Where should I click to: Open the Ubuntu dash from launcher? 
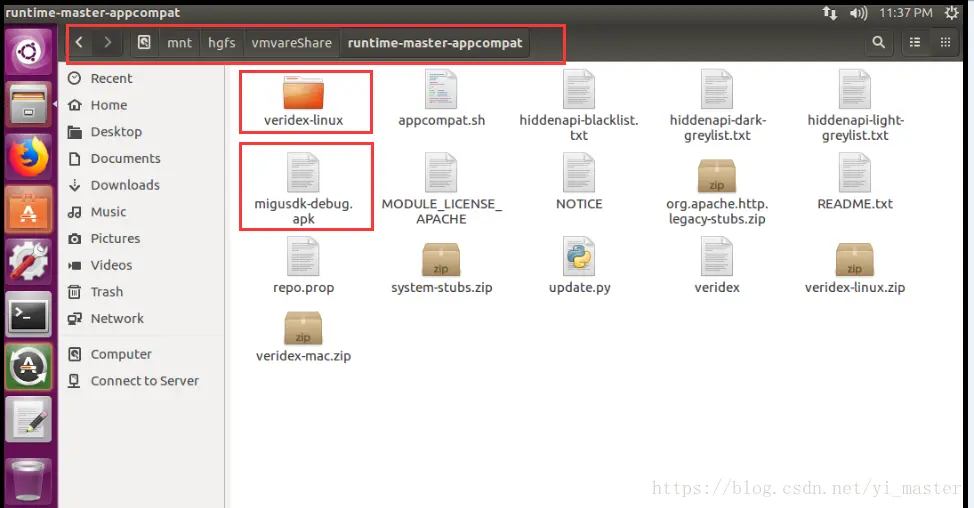pyautogui.click(x=28, y=52)
